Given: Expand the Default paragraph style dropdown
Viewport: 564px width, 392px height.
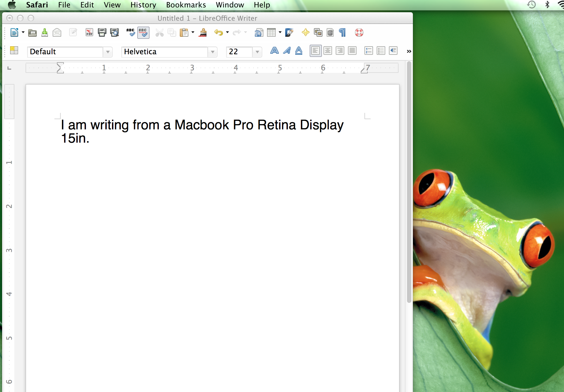Looking at the screenshot, I should pos(108,52).
